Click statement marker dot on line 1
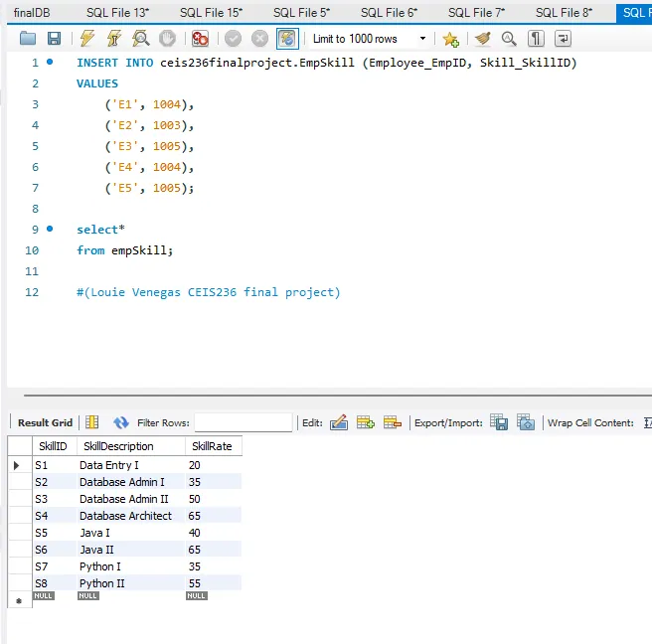 point(50,62)
